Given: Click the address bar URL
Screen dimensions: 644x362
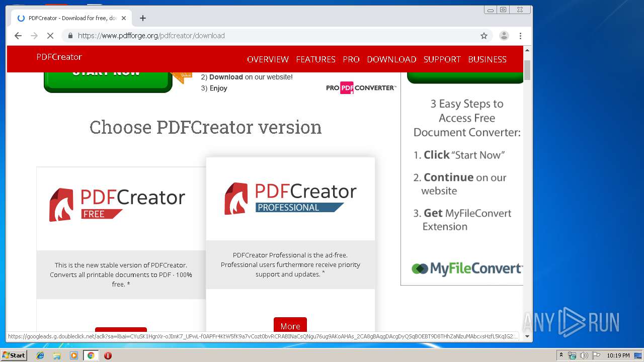Looking at the screenshot, I should 151,36.
